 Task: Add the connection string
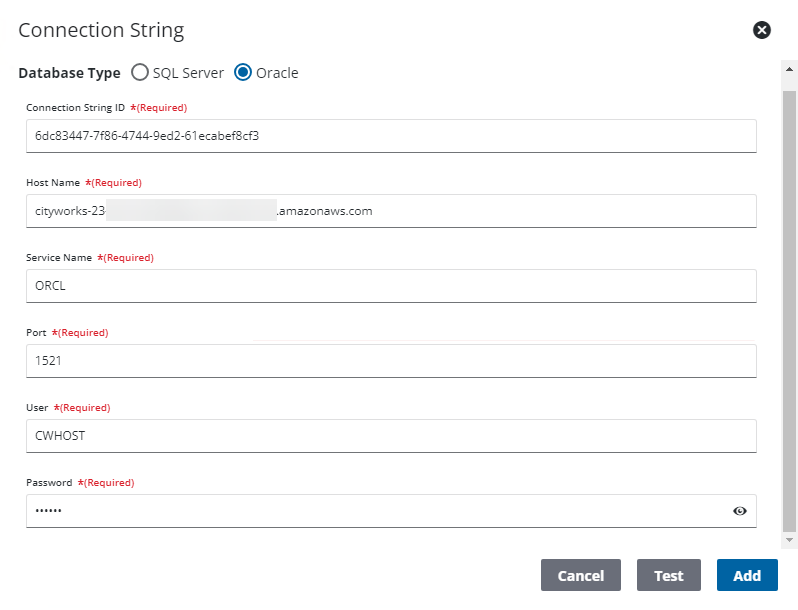[746, 575]
